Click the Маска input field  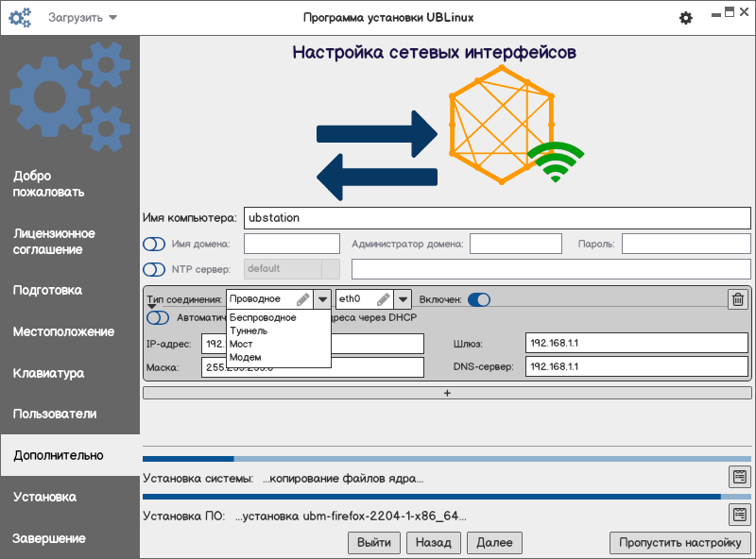[x=313, y=367]
